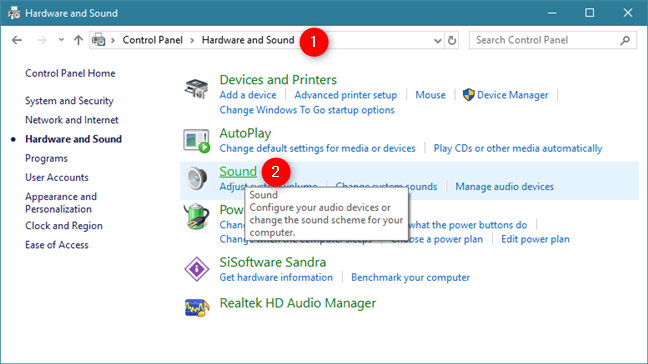Click the Device Manager shield icon
Viewport: 648px width, 364px height.
469,95
